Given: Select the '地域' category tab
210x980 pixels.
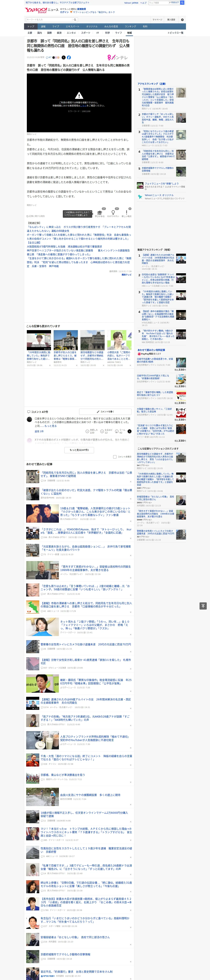Looking at the screenshot, I should [129, 33].
